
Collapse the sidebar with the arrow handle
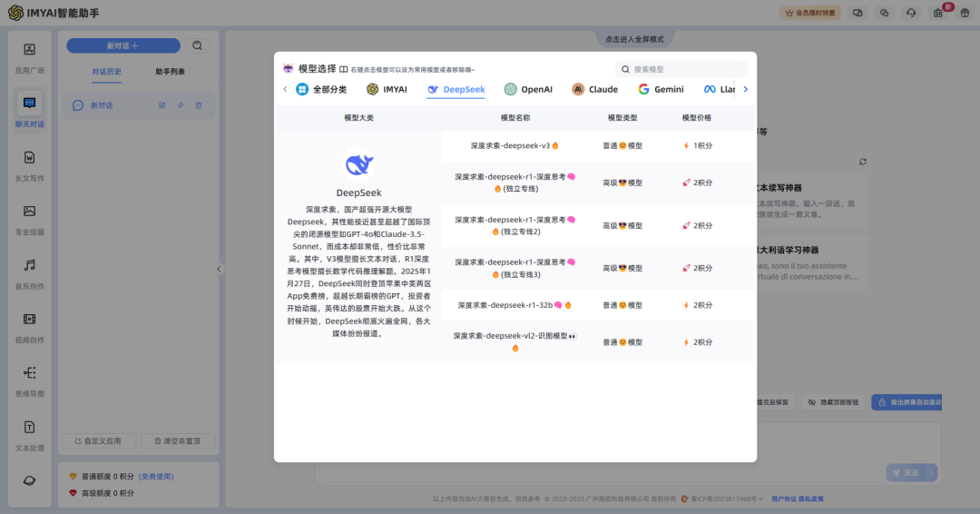(219, 270)
